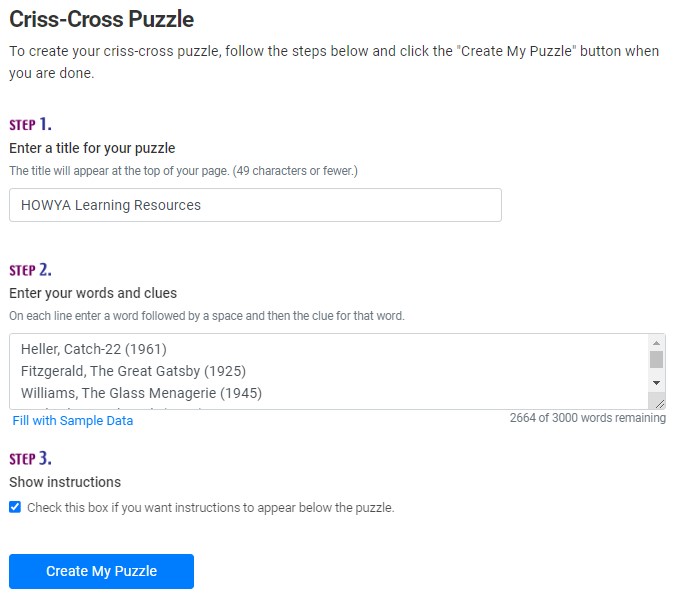Image resolution: width=687 pixels, height=608 pixels.
Task: Click the Fill with Sample Data link
Action: [x=72, y=421]
